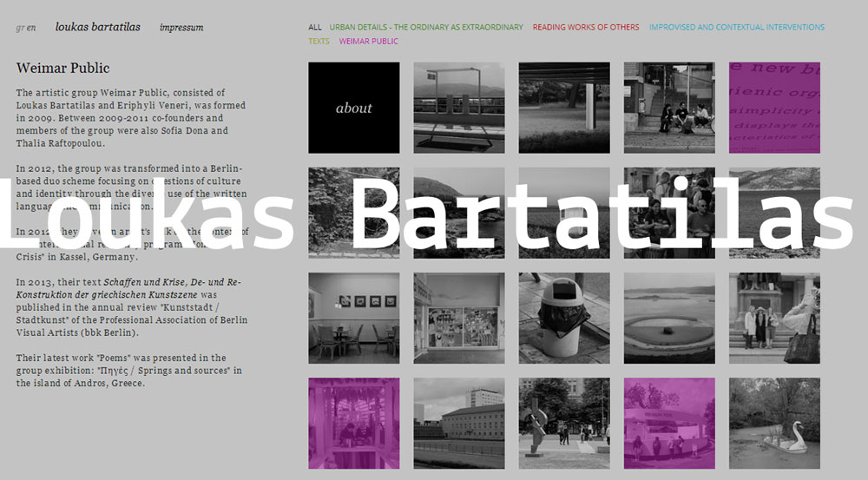Open the people sitting on steps thumbnail
868x480 pixels.
pyautogui.click(x=669, y=108)
